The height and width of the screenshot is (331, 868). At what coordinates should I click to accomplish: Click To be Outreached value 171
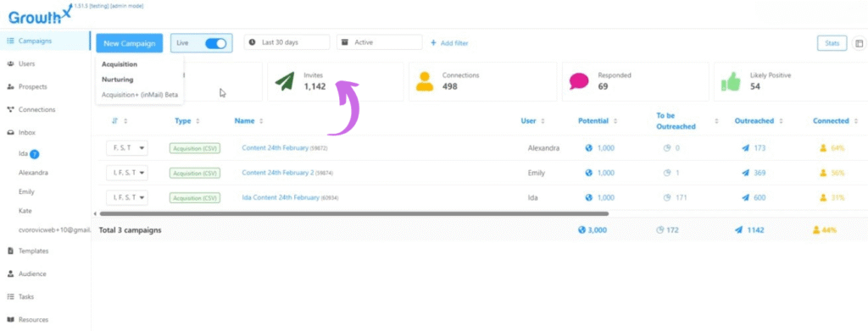click(681, 197)
